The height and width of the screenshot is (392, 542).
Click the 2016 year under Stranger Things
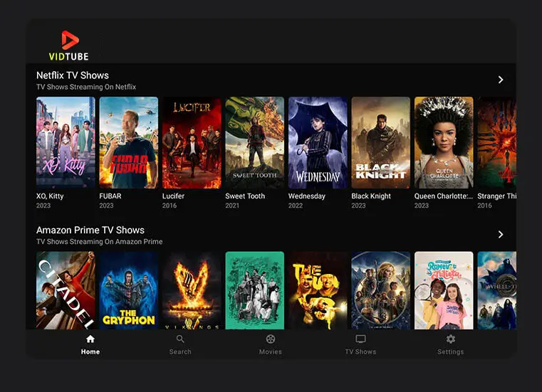coord(484,206)
